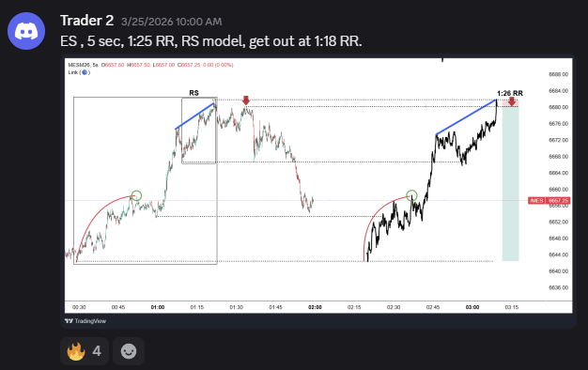The height and width of the screenshot is (370, 588).
Task: Click Trader 2's Discord avatar
Action: click(x=26, y=31)
